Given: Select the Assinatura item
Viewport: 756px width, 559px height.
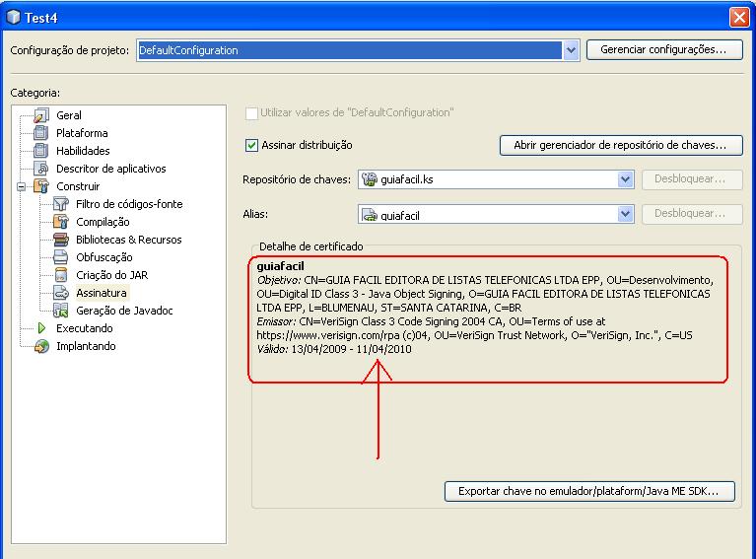Looking at the screenshot, I should 102,293.
